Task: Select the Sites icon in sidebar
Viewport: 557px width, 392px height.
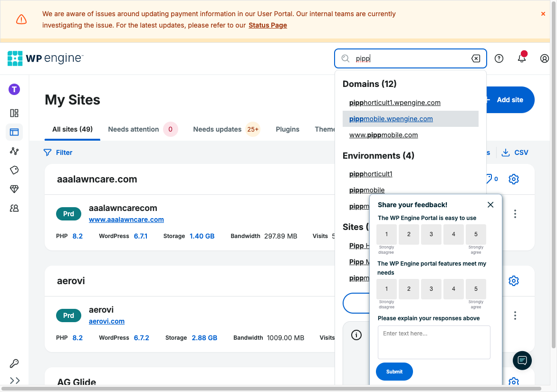Action: point(14,132)
